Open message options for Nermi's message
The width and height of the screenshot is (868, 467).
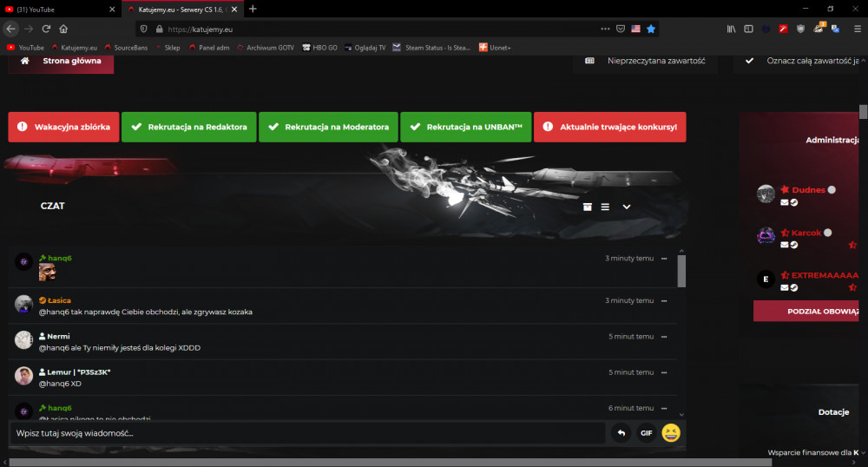(664, 337)
